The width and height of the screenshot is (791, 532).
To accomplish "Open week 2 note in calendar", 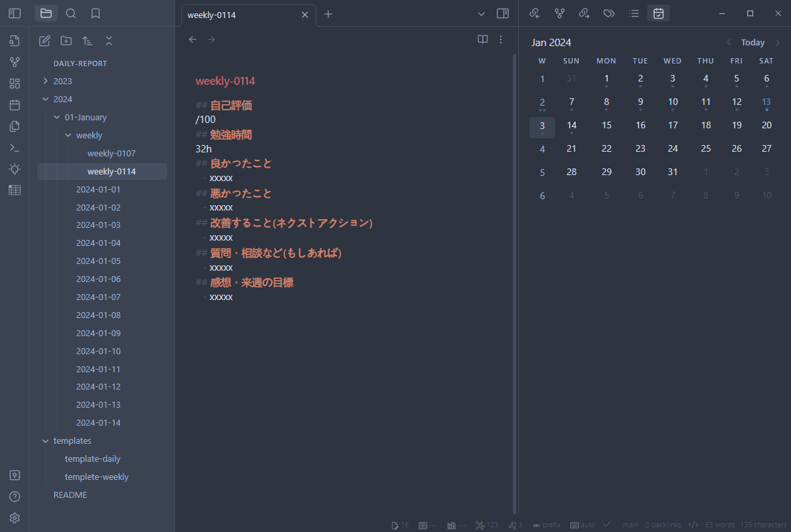I will 542,103.
